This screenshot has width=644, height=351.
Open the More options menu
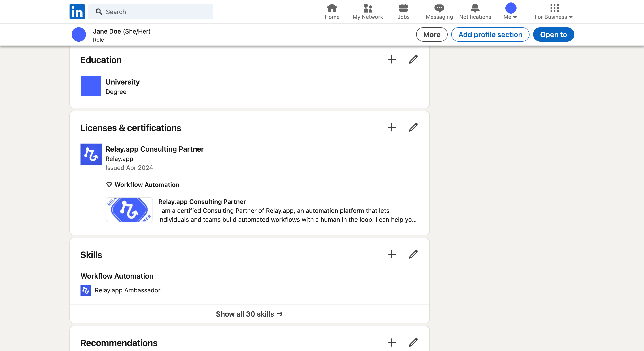(432, 35)
